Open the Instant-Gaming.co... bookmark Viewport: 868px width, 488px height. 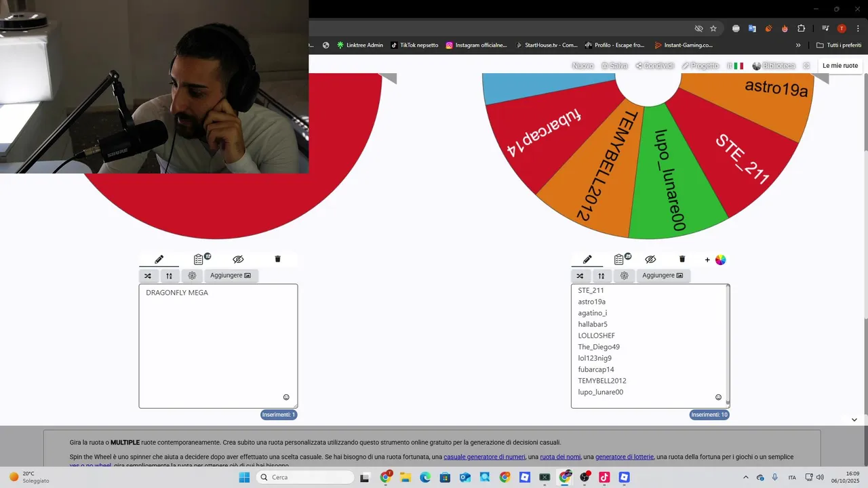[684, 45]
